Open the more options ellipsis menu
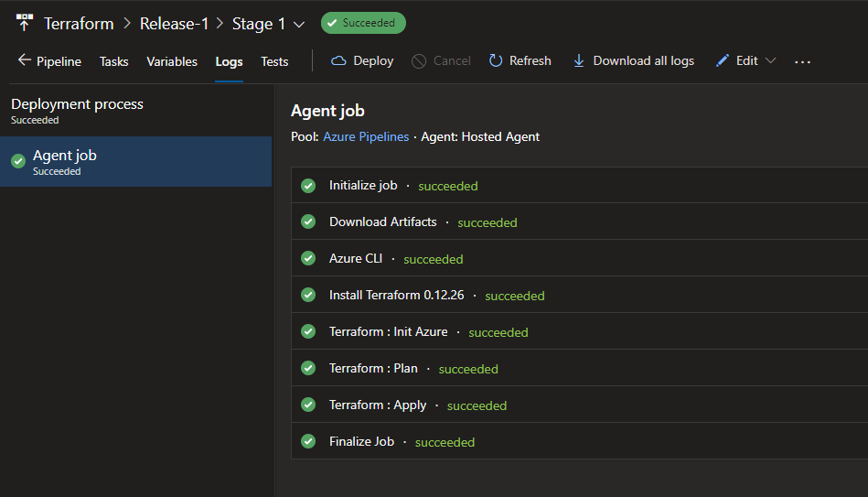The width and height of the screenshot is (868, 497). point(802,61)
